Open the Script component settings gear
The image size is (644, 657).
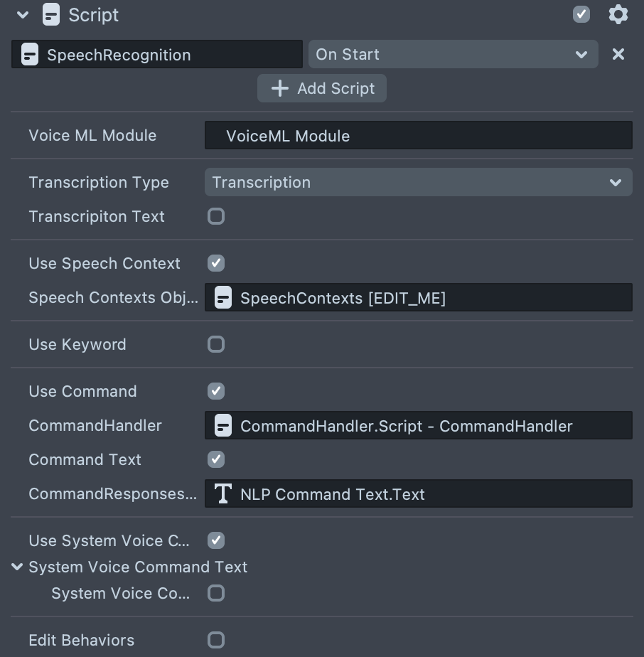(x=618, y=14)
